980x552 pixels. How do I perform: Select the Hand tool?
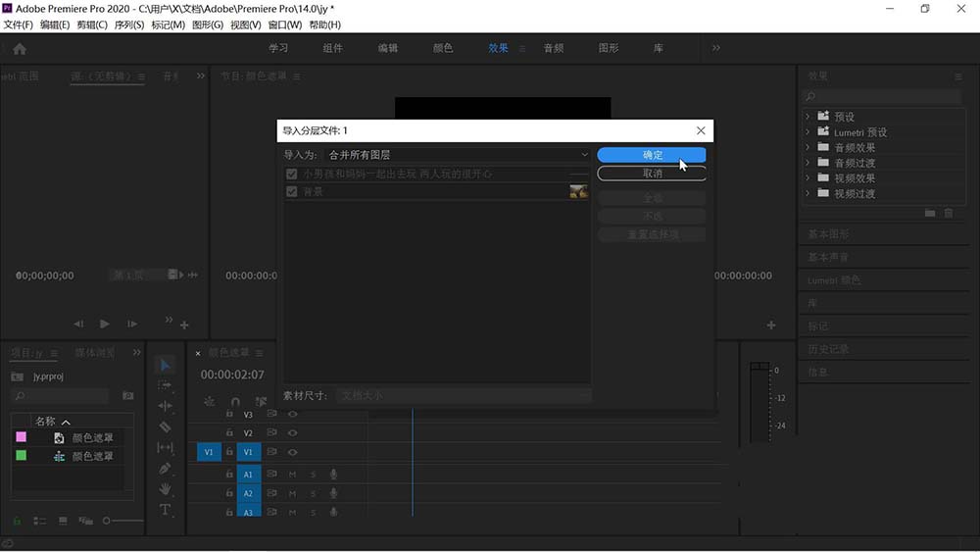coord(165,489)
